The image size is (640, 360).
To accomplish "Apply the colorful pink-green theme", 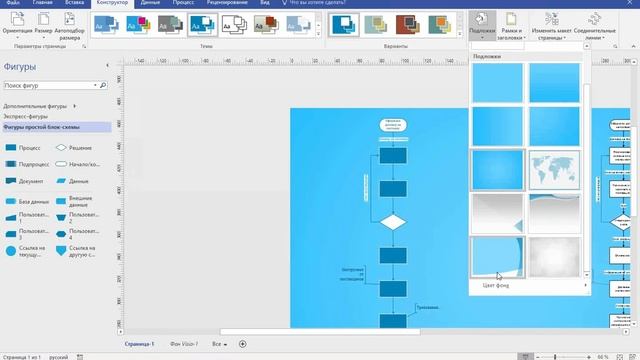I will tap(138, 25).
